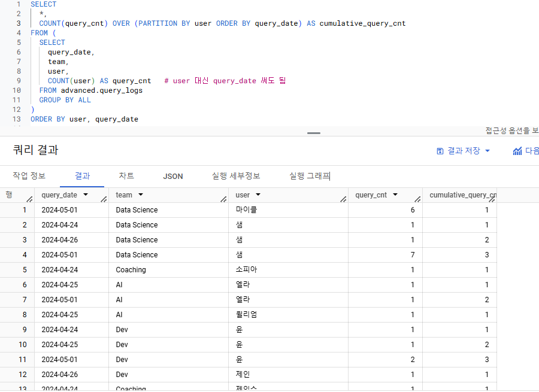
Task: Click the resize handle of the 행 column
Action: pyautogui.click(x=29, y=199)
